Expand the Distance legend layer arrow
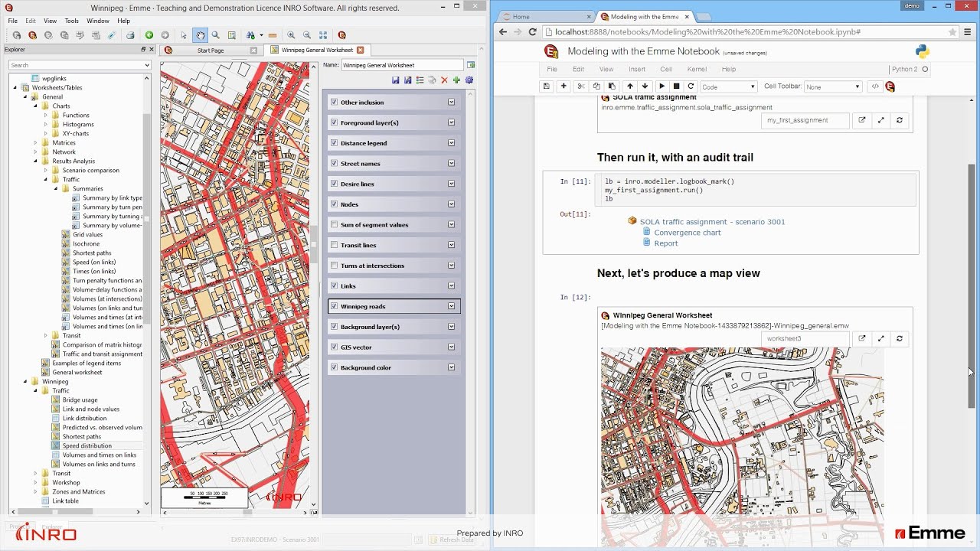Viewport: 980px width, 551px height. [x=451, y=143]
